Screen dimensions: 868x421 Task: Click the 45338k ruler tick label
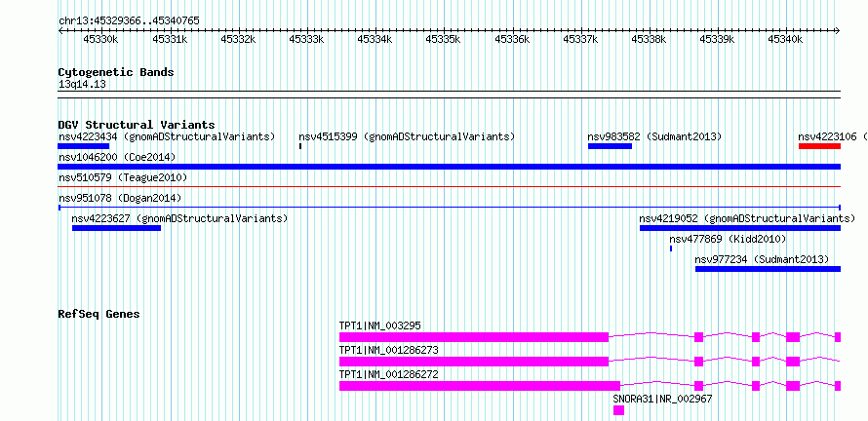click(x=649, y=39)
